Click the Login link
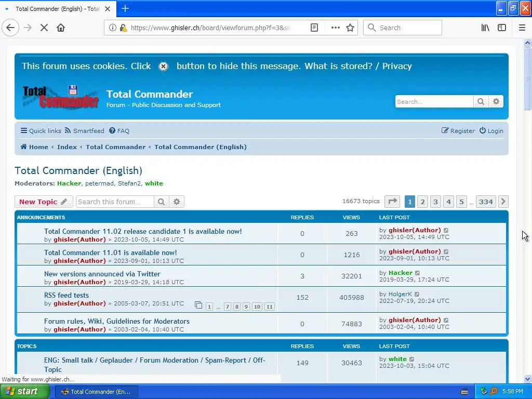This screenshot has width=532, height=399. pos(491,131)
